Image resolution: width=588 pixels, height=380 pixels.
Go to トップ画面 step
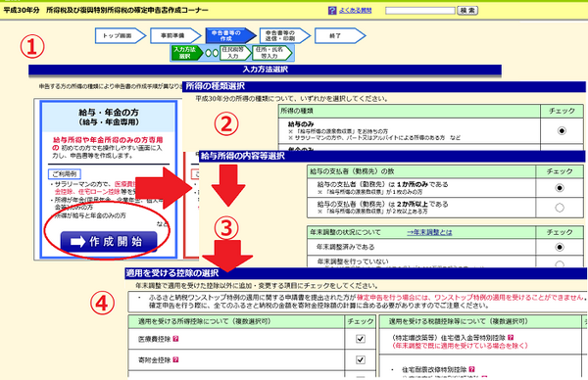[120, 36]
